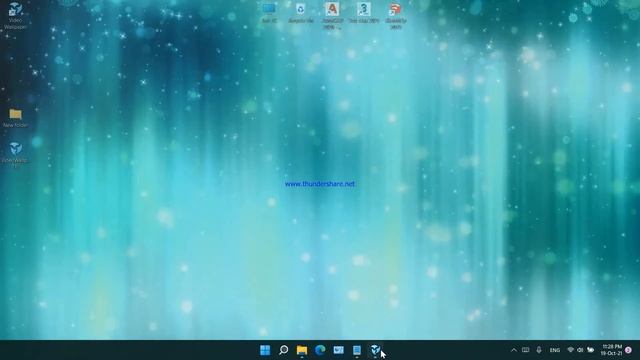Open File Explorer from taskbar
Image resolution: width=640 pixels, height=360 pixels.
point(302,350)
